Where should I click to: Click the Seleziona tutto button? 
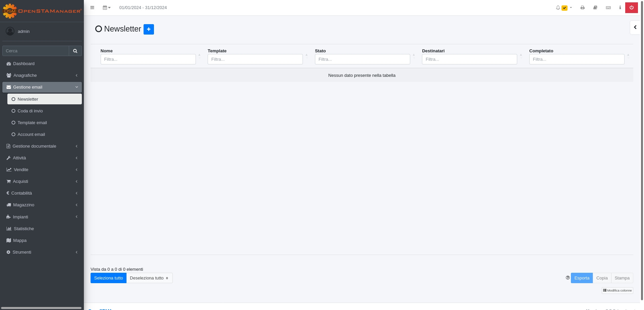click(x=108, y=278)
